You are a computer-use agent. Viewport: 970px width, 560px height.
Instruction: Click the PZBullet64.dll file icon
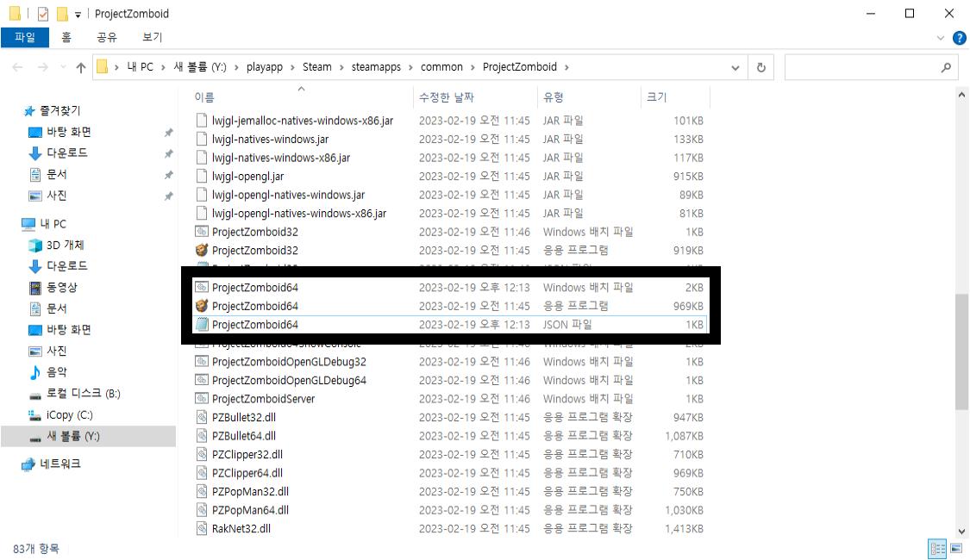201,436
